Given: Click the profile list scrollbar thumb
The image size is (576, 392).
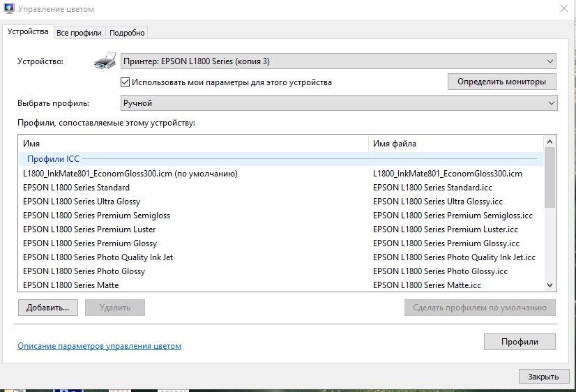Looking at the screenshot, I should pyautogui.click(x=550, y=177).
